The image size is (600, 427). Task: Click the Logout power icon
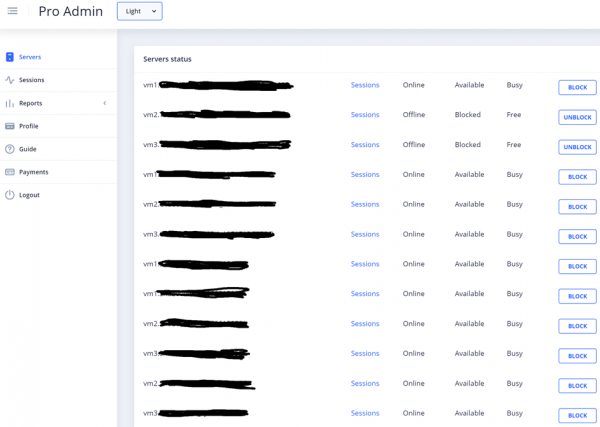click(x=10, y=195)
